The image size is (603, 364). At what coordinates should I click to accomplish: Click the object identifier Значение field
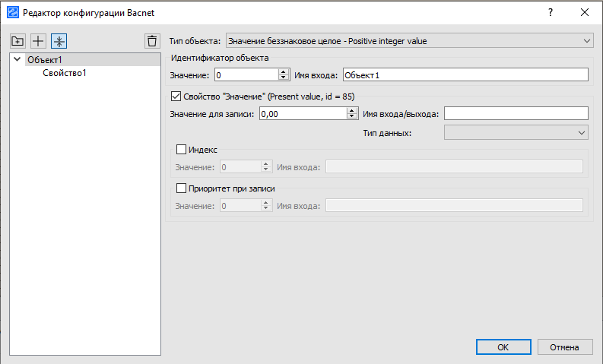click(x=246, y=75)
